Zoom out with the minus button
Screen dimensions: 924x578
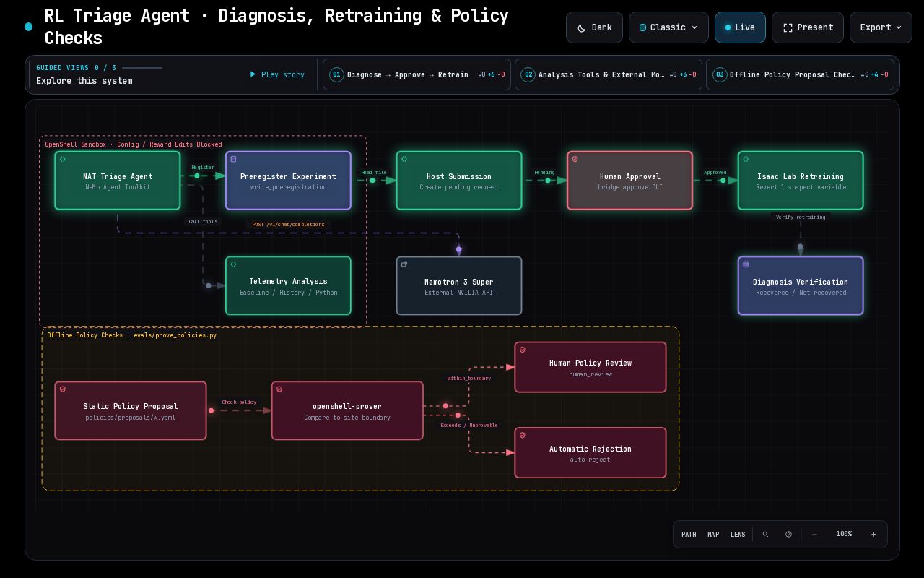814,535
